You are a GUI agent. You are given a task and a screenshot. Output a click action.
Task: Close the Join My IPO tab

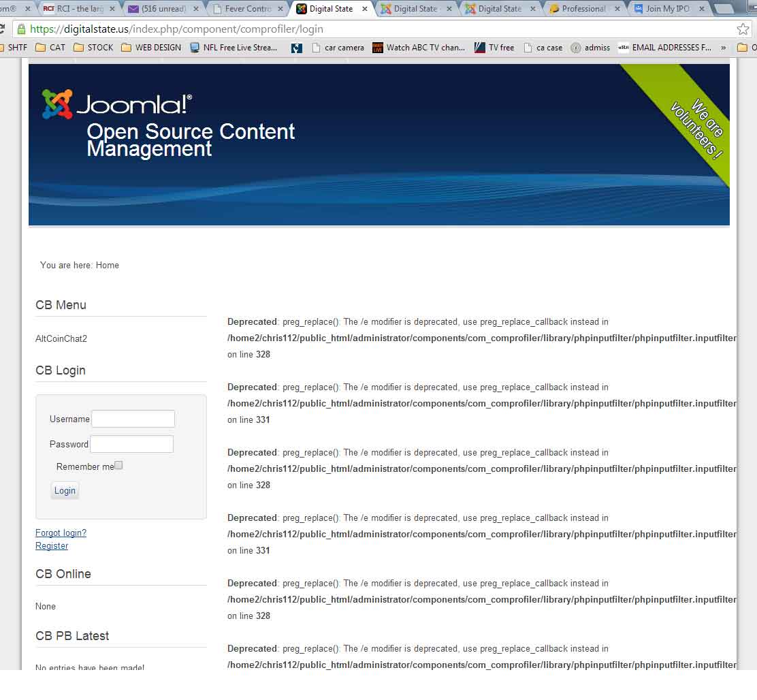(x=702, y=9)
